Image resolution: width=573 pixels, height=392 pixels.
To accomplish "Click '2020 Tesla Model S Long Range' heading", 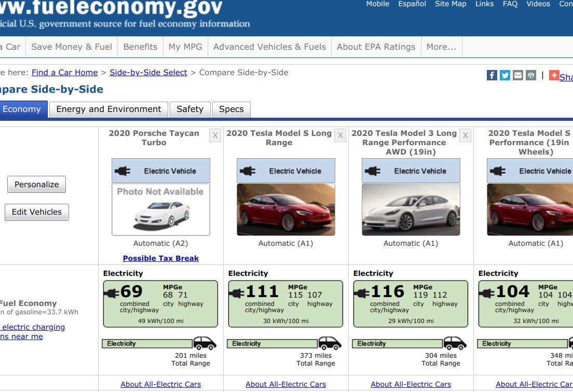I will pos(279,137).
